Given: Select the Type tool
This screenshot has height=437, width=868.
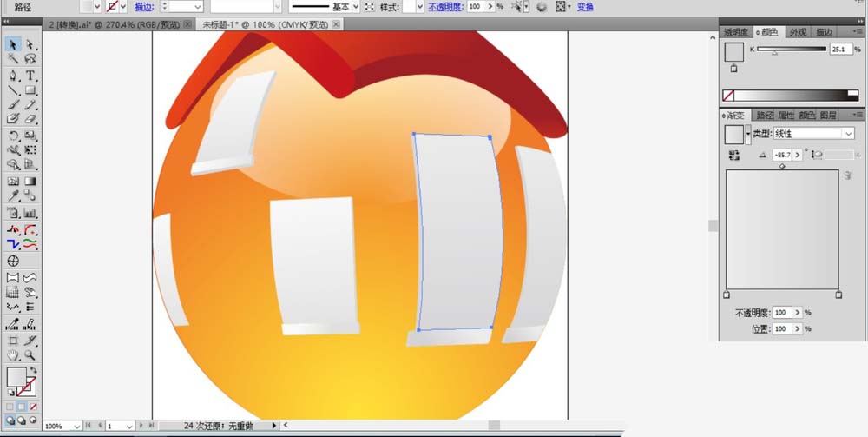Looking at the screenshot, I should coord(30,76).
